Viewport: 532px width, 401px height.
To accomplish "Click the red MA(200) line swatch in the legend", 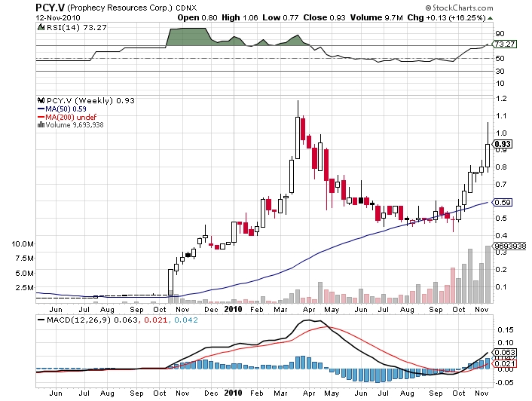I will pos(41,117).
